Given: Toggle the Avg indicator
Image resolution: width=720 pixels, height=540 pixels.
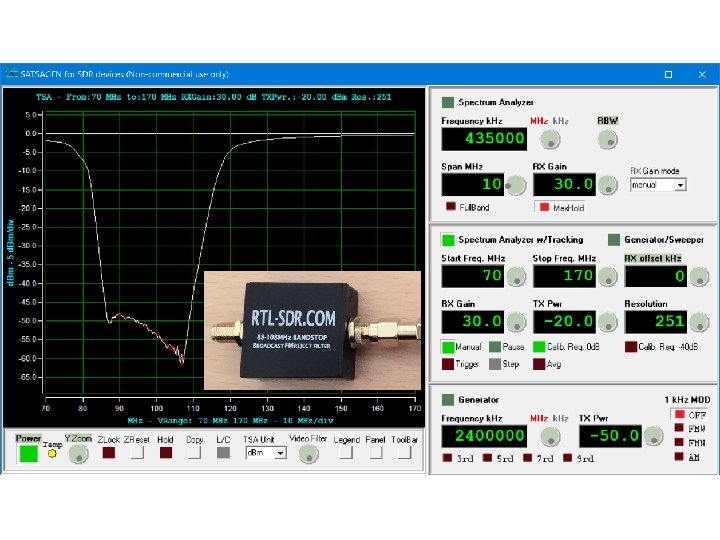Looking at the screenshot, I should (539, 364).
